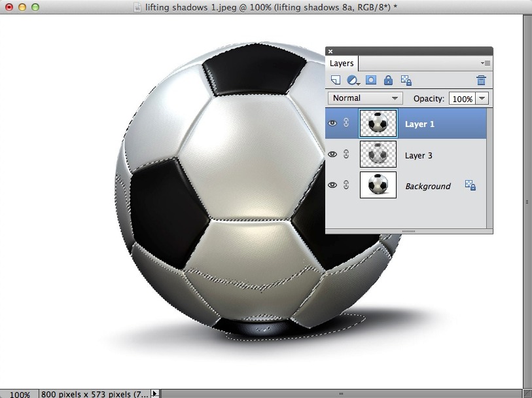532x398 pixels.
Task: Click the Lock transparent pixels icon
Action: 406,81
